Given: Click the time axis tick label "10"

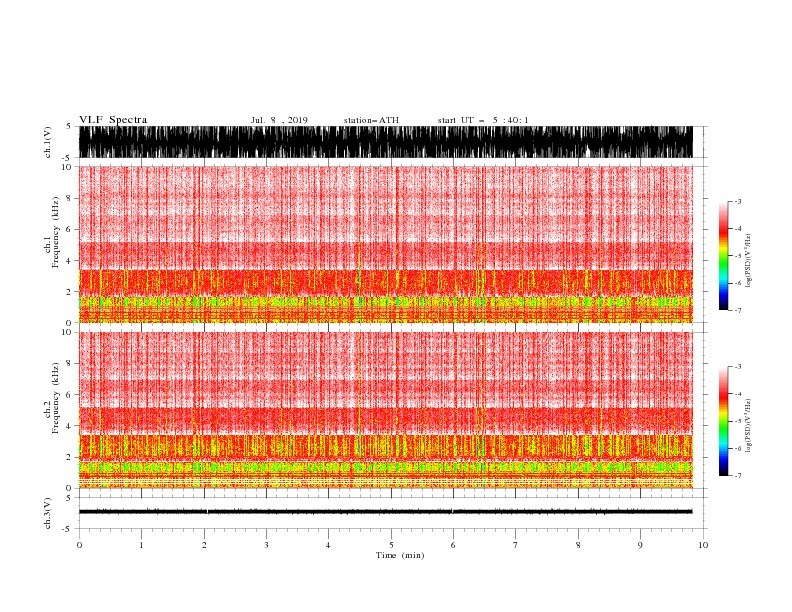Looking at the screenshot, I should [703, 545].
